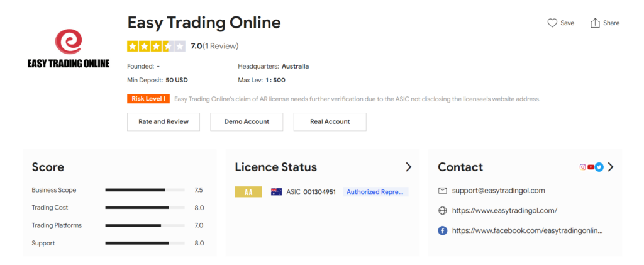This screenshot has height=265, width=644.
Task: Click the Business Scope 7.5 score
Action: (x=199, y=190)
